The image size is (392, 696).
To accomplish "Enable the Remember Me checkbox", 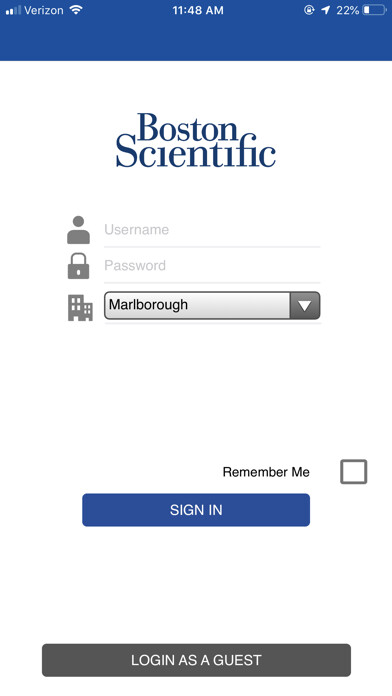I will click(x=353, y=471).
